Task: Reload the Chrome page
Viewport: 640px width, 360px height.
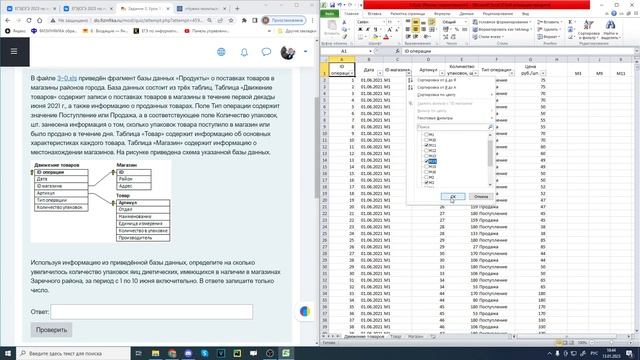Action: 29,20
